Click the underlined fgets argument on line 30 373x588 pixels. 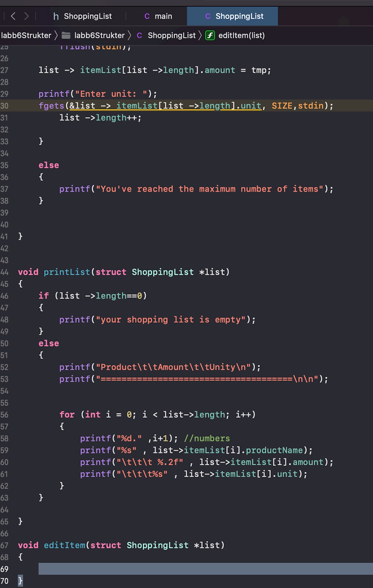pyautogui.click(x=166, y=106)
